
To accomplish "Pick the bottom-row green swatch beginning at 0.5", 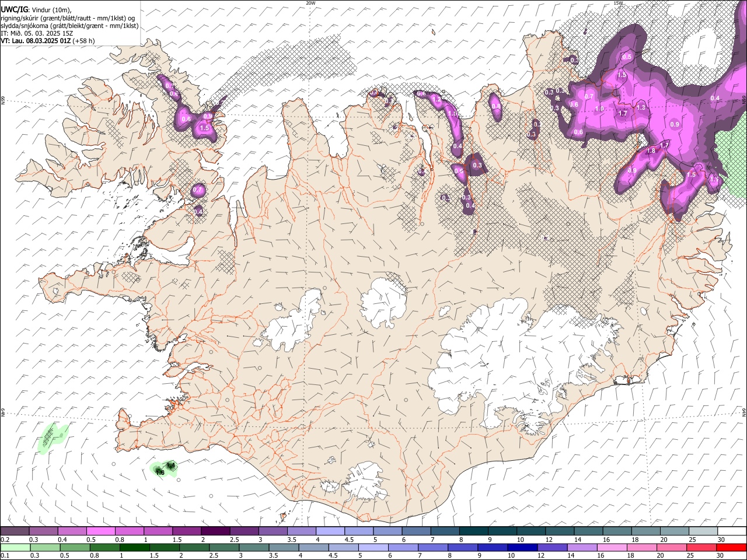I will [74, 547].
